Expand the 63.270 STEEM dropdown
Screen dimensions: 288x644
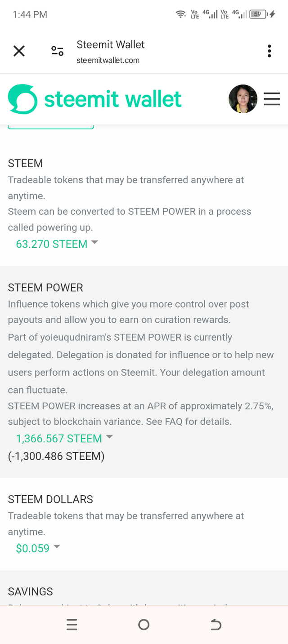[x=57, y=244]
